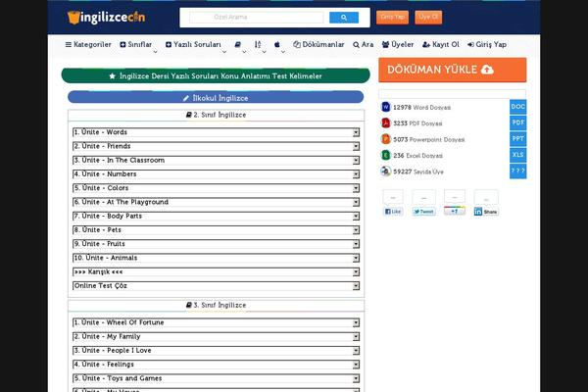Click the 236 Excel Dosyası text
Screen dimensions: 588x392
pos(417,156)
